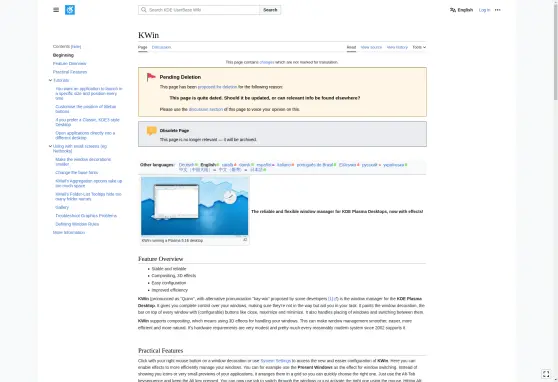Open Classic KDE3 style Desktop contents link
558x382 pixels.
pyautogui.click(x=88, y=122)
